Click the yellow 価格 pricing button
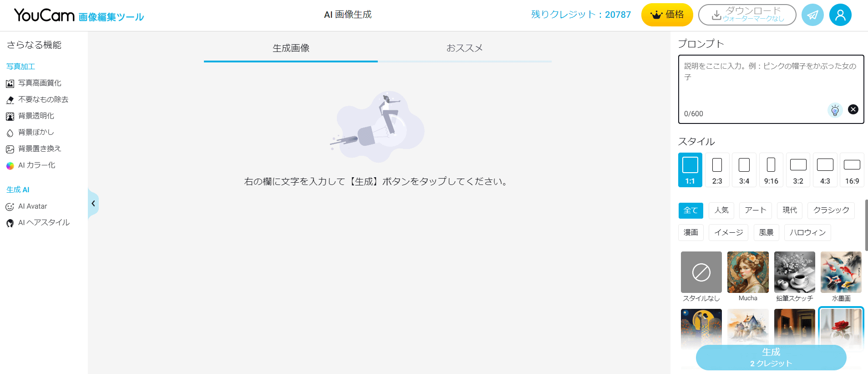 pyautogui.click(x=667, y=15)
